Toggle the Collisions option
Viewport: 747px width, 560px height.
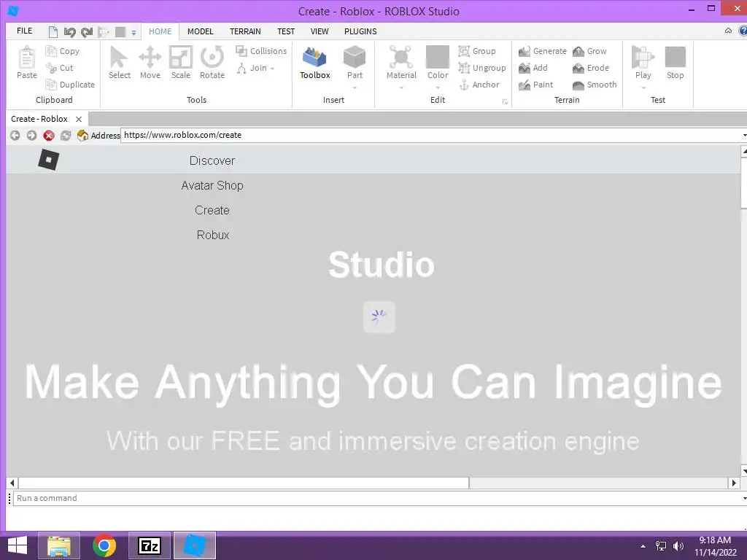coord(262,51)
